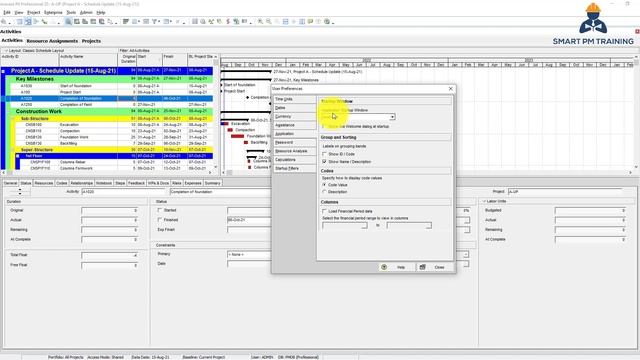Screen dimensions: 640x360
Task: Open the Expenses details tab
Action: coord(193,183)
